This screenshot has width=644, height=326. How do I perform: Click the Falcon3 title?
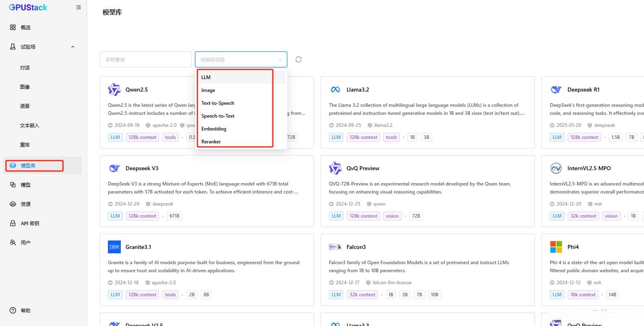(x=356, y=247)
